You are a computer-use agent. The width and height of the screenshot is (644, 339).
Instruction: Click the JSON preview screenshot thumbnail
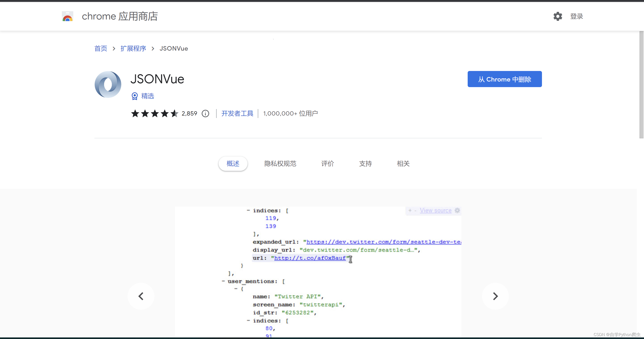(318, 272)
